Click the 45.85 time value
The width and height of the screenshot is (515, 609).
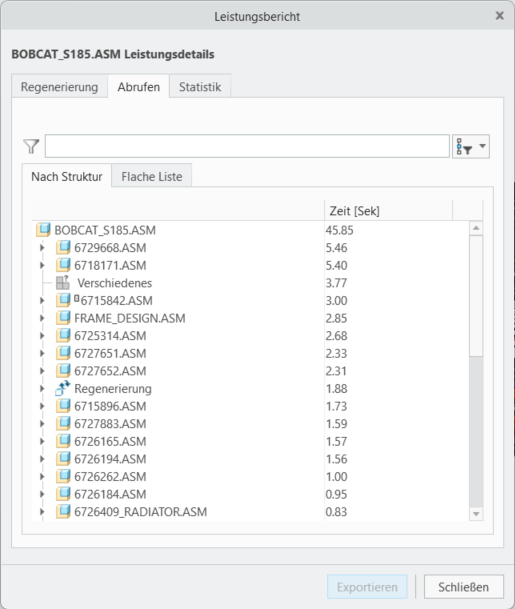(339, 230)
